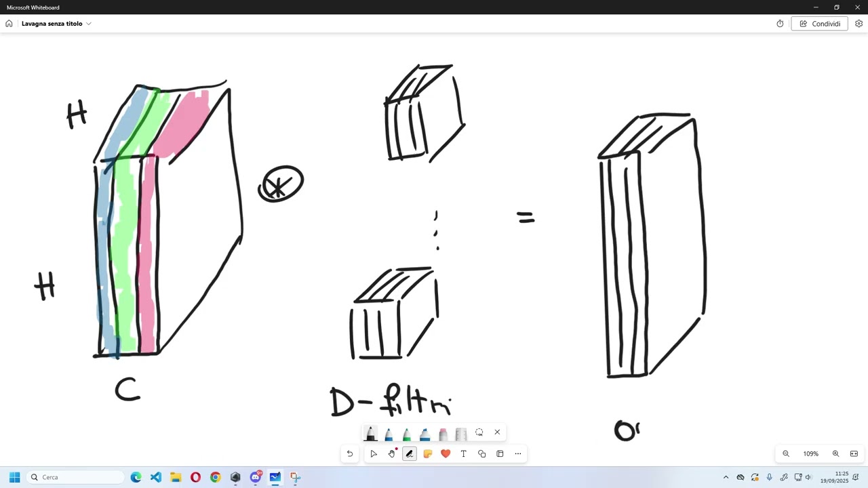Open the volume control
This screenshot has width=868, height=488.
point(808,477)
